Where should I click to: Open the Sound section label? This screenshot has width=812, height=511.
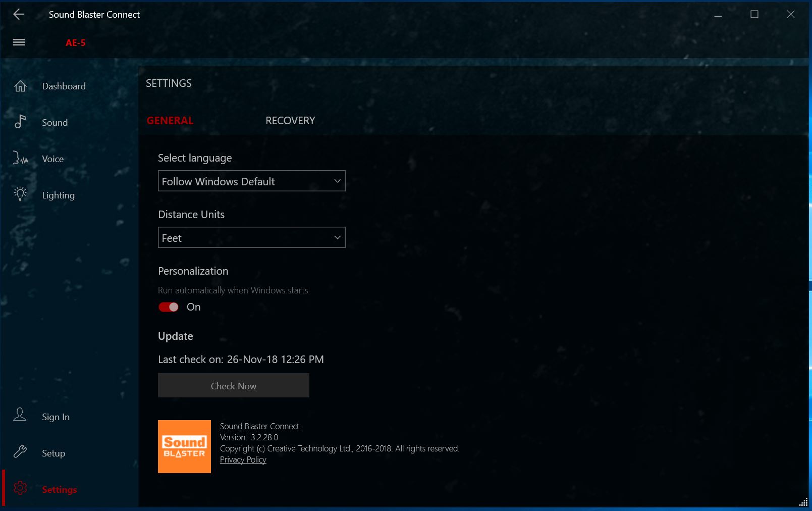click(x=55, y=123)
